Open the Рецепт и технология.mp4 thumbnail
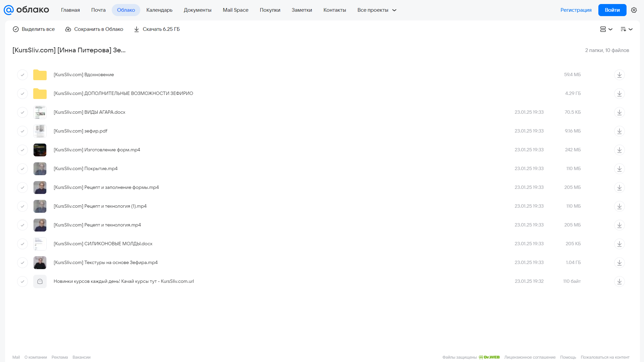 40,225
